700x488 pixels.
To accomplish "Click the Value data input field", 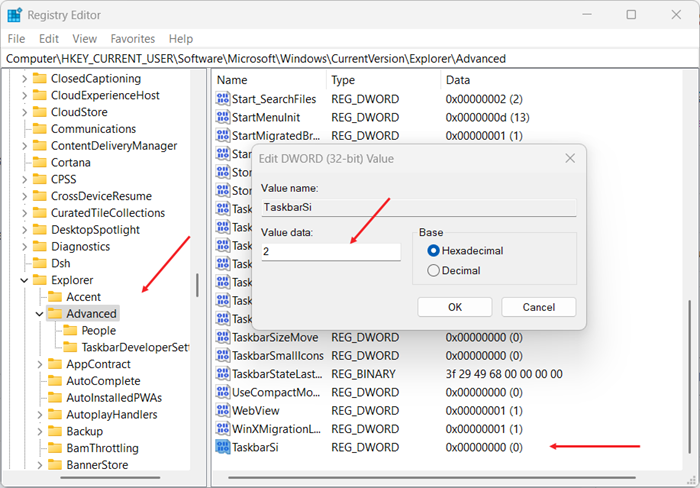I will (x=331, y=251).
